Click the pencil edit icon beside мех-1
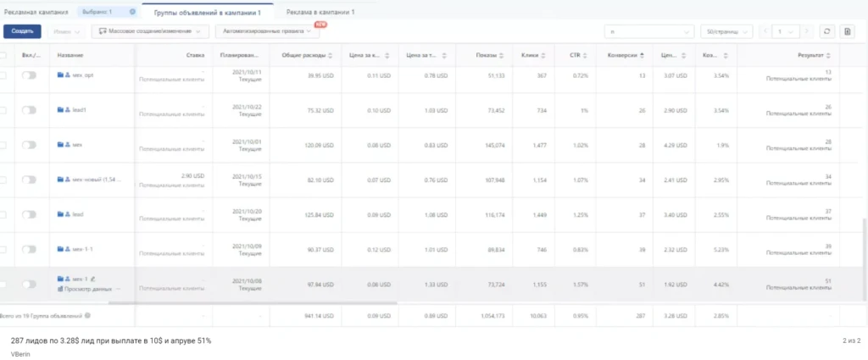The image size is (868, 360). coord(92,279)
